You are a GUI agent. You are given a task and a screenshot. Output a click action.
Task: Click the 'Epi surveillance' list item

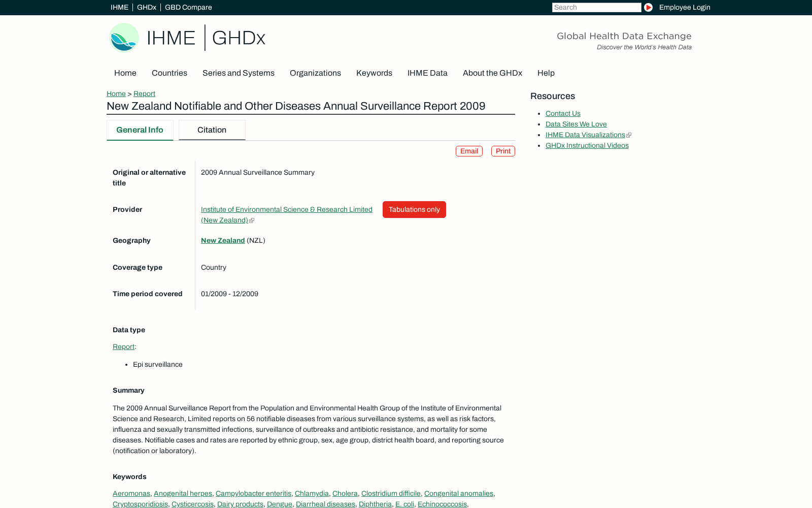click(x=158, y=365)
